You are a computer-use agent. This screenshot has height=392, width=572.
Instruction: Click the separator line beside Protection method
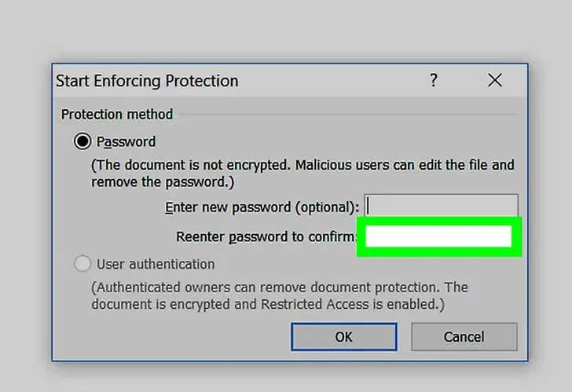348,114
